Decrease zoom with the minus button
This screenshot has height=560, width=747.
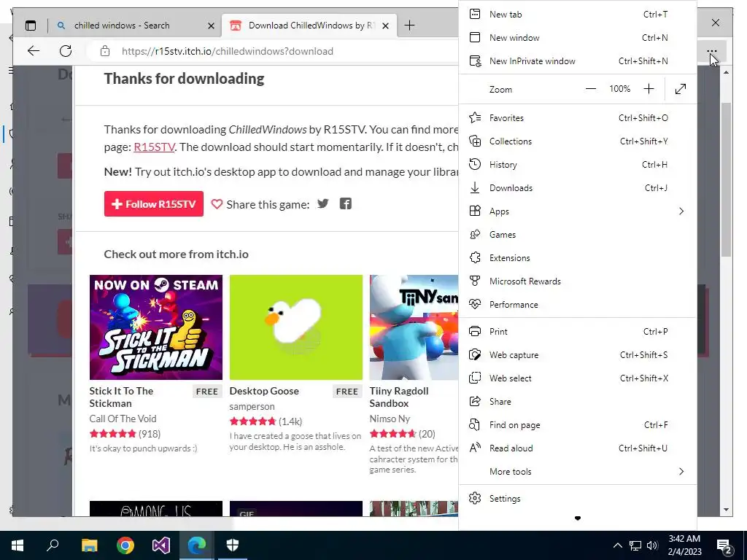click(x=591, y=89)
